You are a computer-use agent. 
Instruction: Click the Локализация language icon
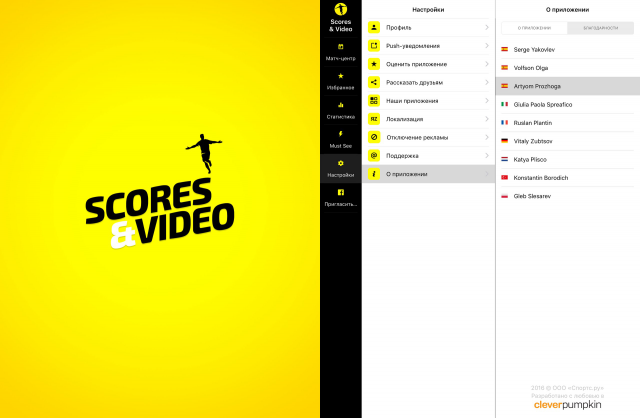tap(374, 119)
